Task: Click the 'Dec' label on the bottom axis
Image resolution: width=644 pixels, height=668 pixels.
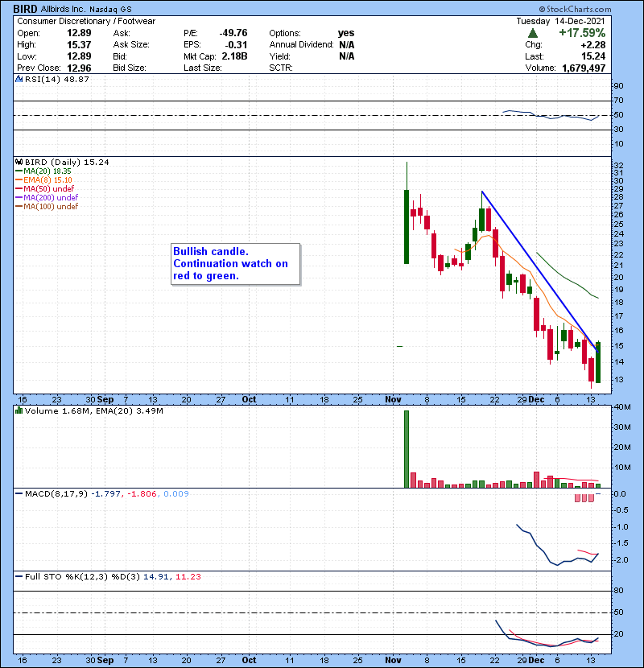Action: coord(536,660)
